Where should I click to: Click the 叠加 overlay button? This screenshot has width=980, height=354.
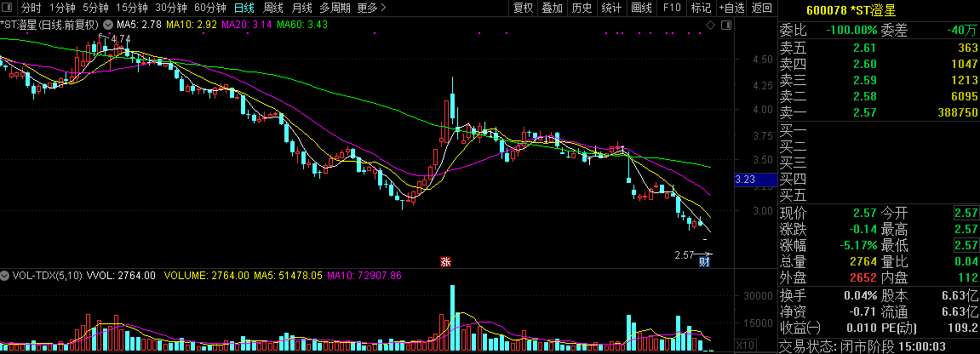click(x=553, y=8)
